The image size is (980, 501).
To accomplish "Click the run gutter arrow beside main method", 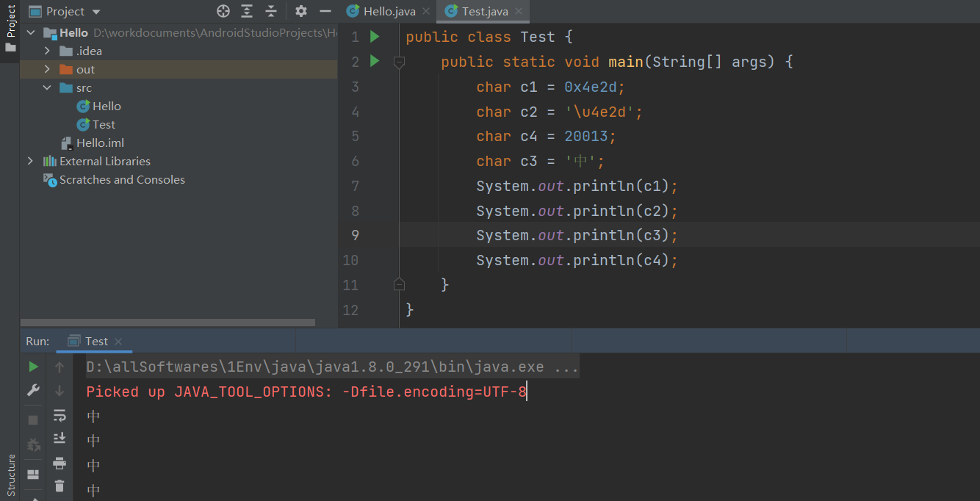I will tap(375, 61).
